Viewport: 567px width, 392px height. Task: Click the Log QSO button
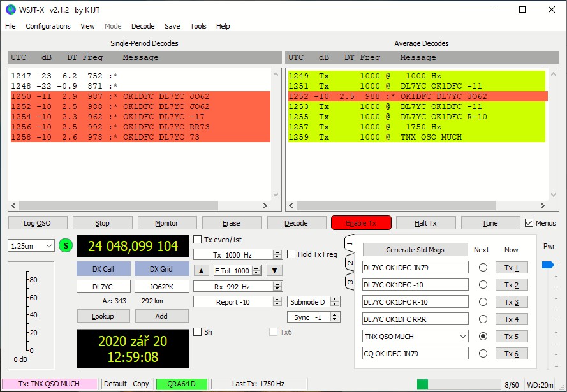(x=37, y=223)
